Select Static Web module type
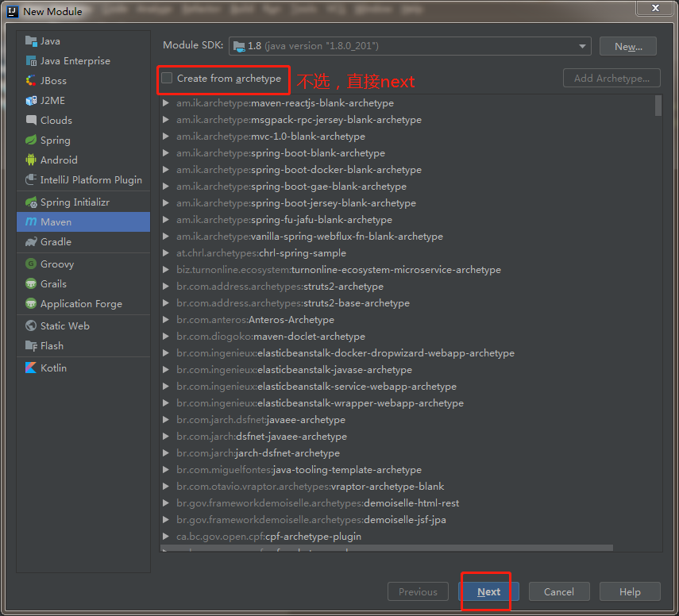679x616 pixels. coord(65,325)
